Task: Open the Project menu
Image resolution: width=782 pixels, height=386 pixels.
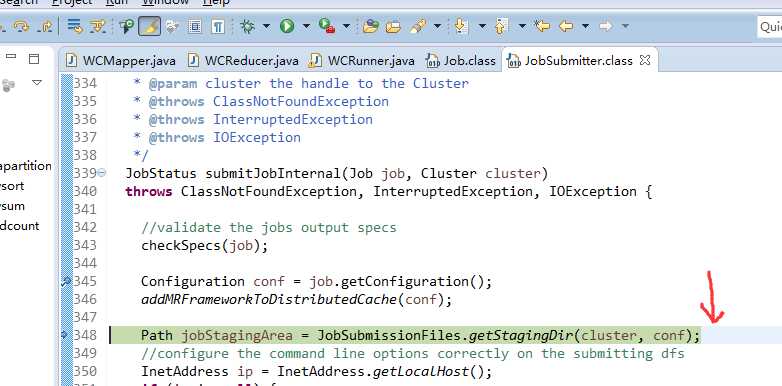Action: (72, 2)
